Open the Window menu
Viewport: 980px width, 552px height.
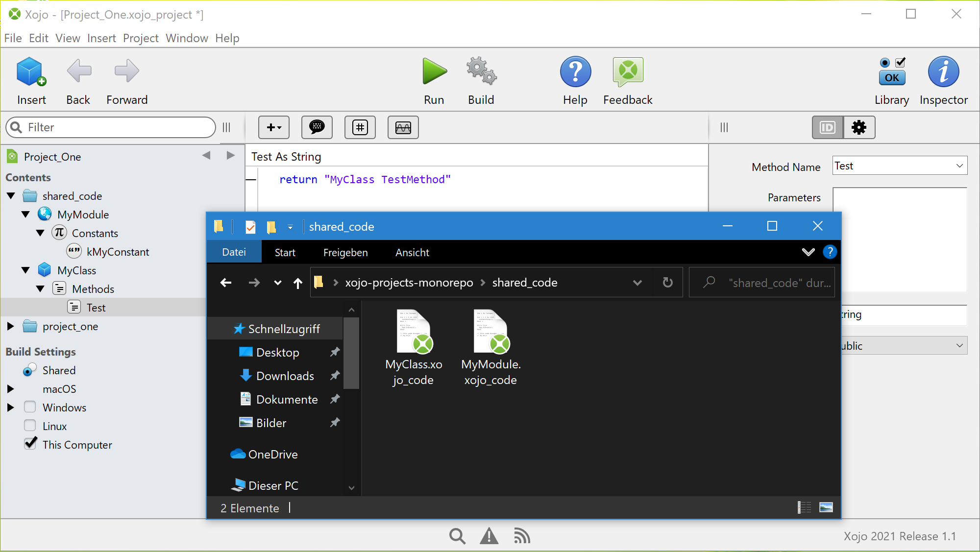click(187, 38)
